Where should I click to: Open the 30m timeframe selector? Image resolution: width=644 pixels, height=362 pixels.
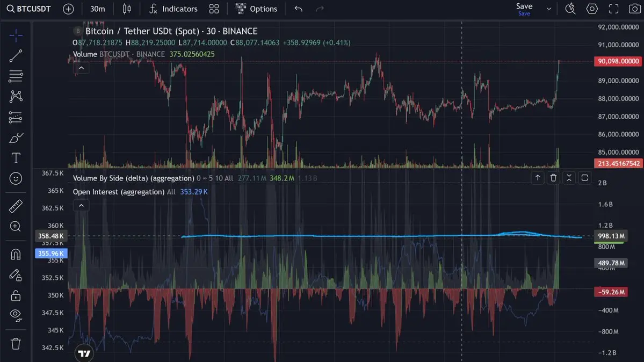tap(97, 9)
